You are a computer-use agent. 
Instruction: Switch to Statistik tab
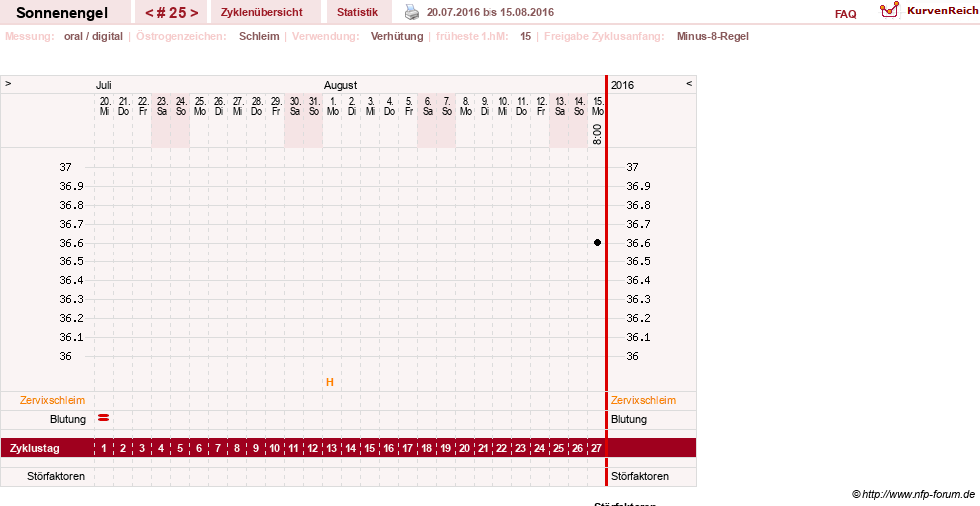357,12
